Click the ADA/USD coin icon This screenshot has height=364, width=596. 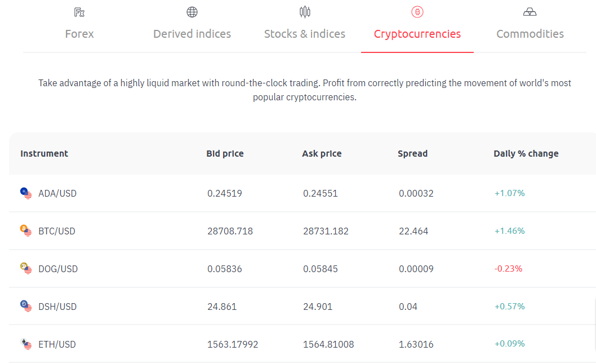[26, 193]
